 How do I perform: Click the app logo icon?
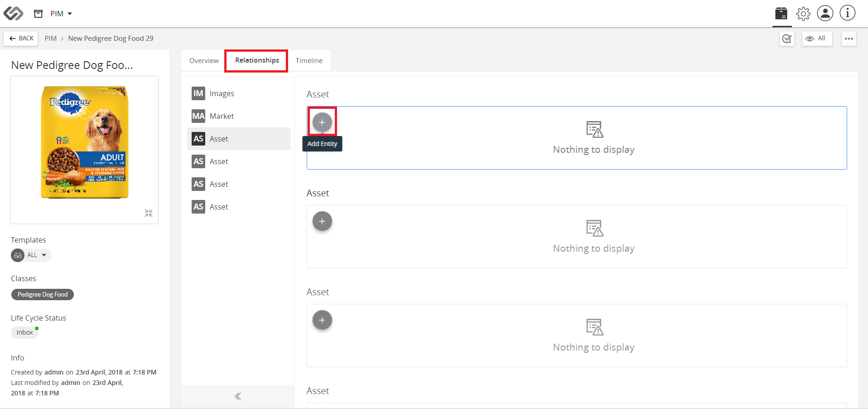[x=13, y=14]
